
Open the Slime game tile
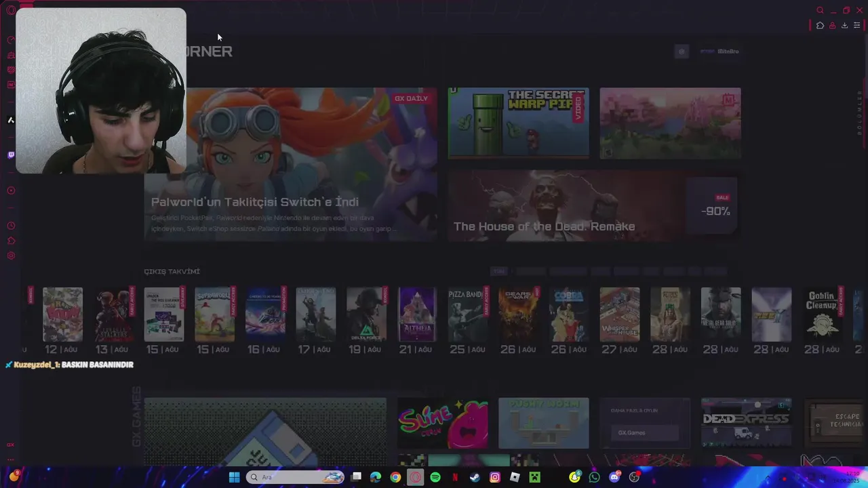point(442,424)
